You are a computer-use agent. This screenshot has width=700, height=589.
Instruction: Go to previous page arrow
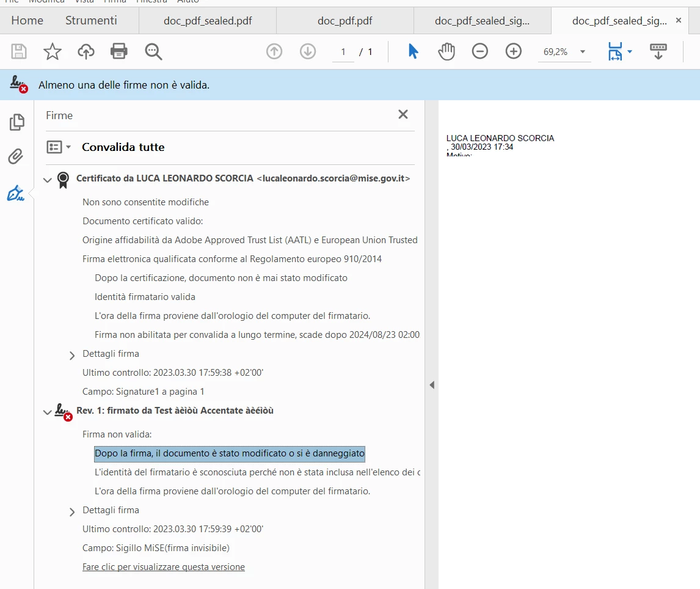point(274,51)
